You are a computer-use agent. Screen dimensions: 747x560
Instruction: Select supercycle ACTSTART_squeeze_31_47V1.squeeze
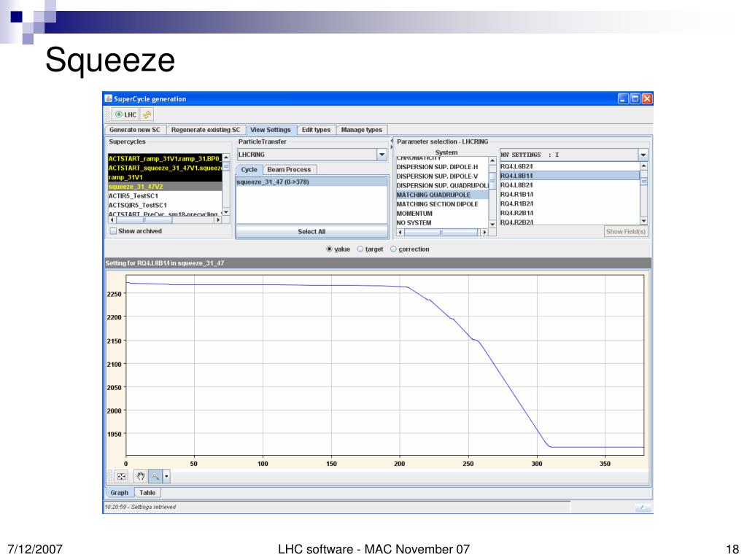[x=165, y=168]
